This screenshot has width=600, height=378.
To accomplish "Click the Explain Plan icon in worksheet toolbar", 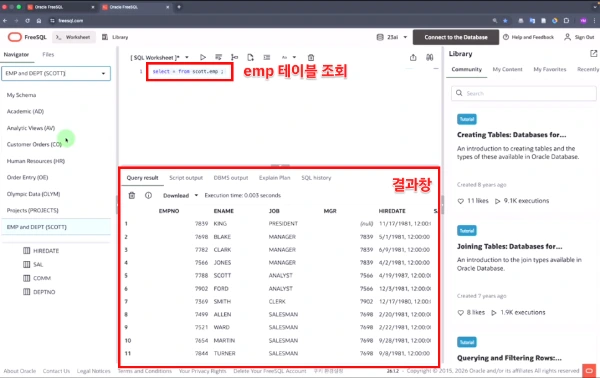I will pyautogui.click(x=235, y=57).
